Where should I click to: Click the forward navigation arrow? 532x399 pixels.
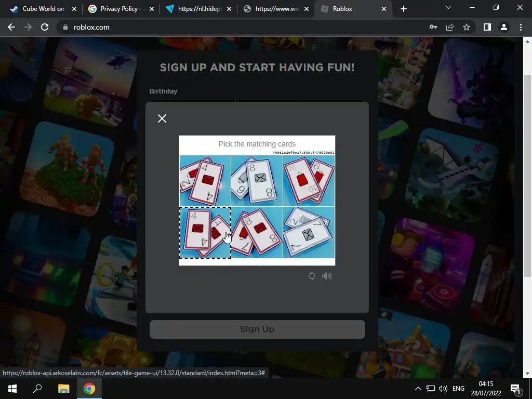28,27
